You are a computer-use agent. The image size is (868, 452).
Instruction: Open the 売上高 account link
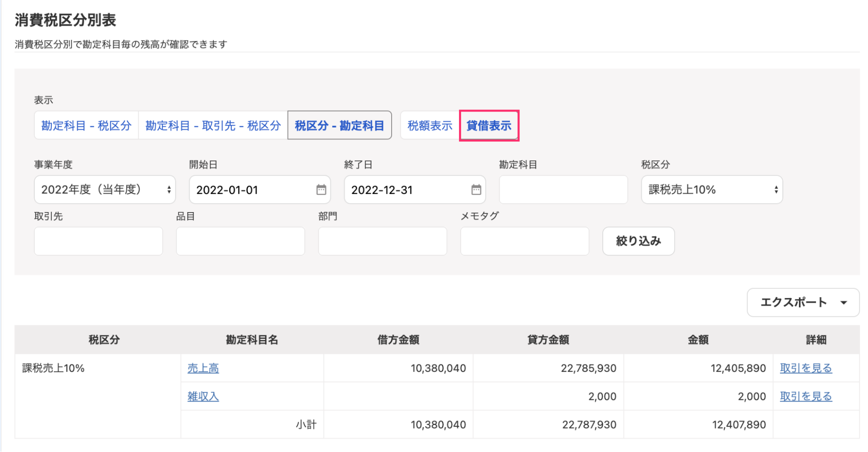[x=203, y=368]
